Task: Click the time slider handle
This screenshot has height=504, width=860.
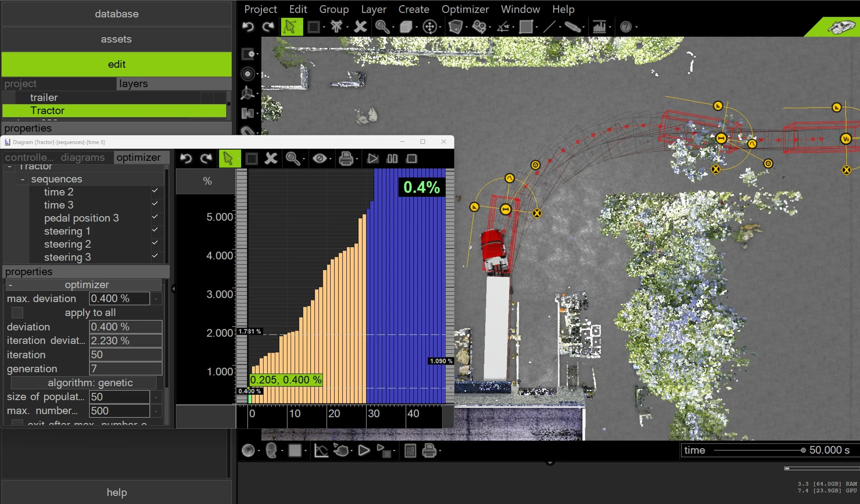Action: 803,450
